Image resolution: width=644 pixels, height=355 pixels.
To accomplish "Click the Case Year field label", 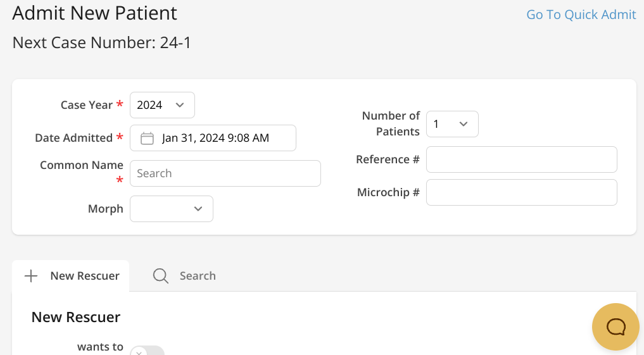I will tap(87, 105).
